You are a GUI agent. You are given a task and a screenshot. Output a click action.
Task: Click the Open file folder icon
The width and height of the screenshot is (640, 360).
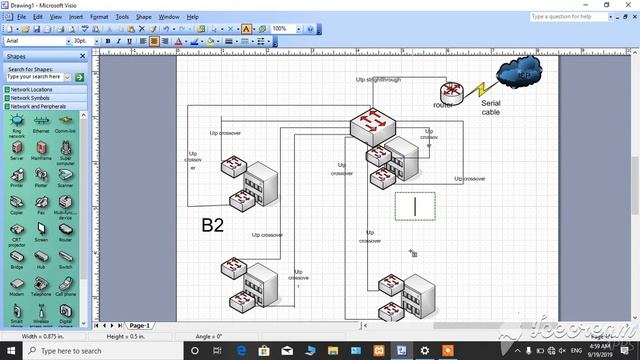pos(25,29)
